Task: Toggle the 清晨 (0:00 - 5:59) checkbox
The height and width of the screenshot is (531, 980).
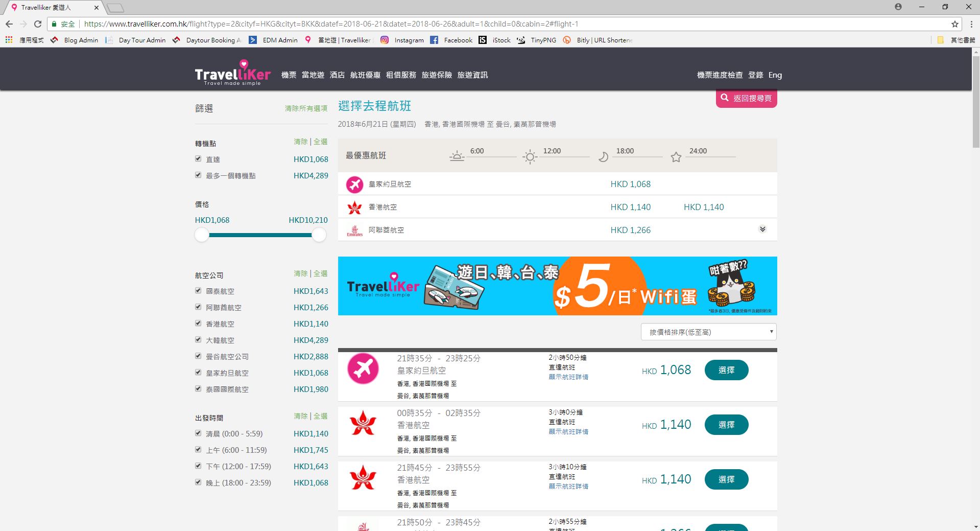Action: pyautogui.click(x=198, y=433)
